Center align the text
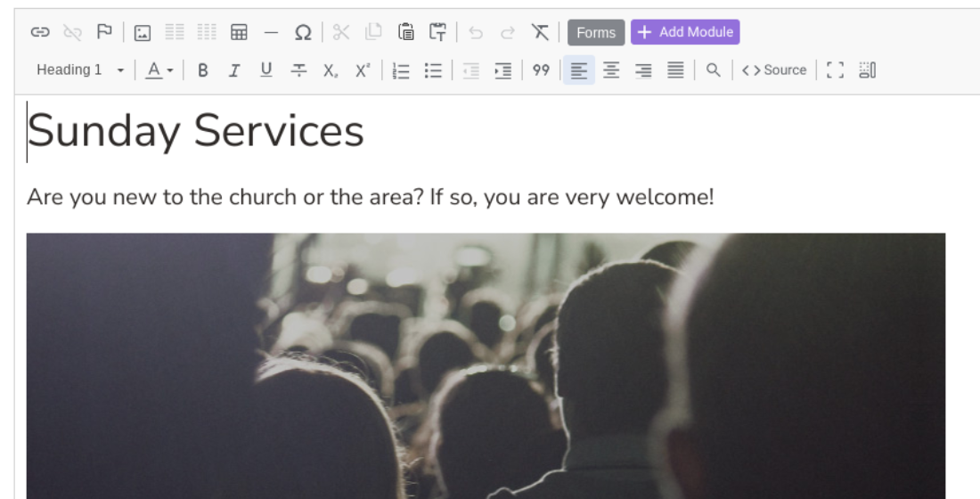 pos(611,70)
